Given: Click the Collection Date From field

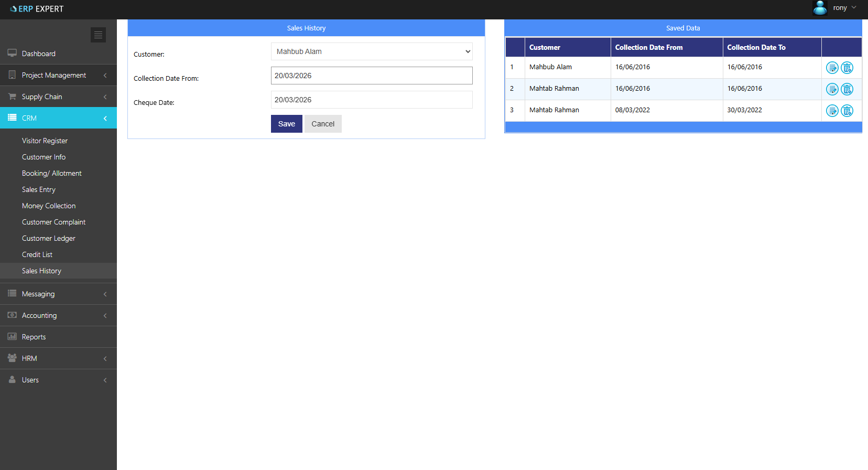Looking at the screenshot, I should 372,76.
